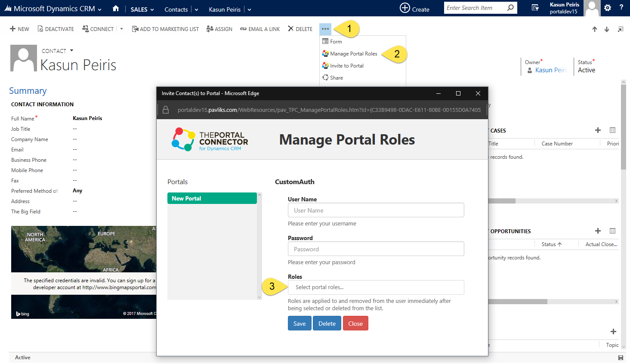
Task: Click the contact photo placeholder
Action: (x=24, y=58)
